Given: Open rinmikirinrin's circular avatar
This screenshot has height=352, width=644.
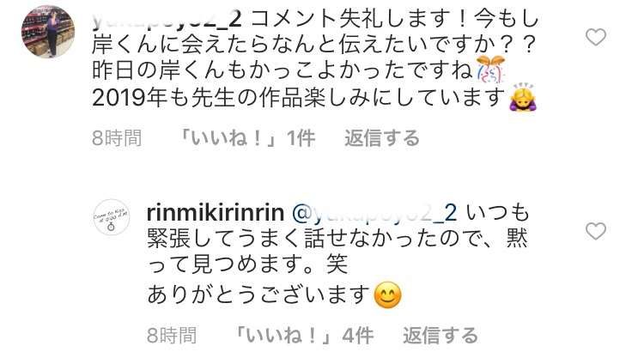Looking at the screenshot, I should 112,217.
